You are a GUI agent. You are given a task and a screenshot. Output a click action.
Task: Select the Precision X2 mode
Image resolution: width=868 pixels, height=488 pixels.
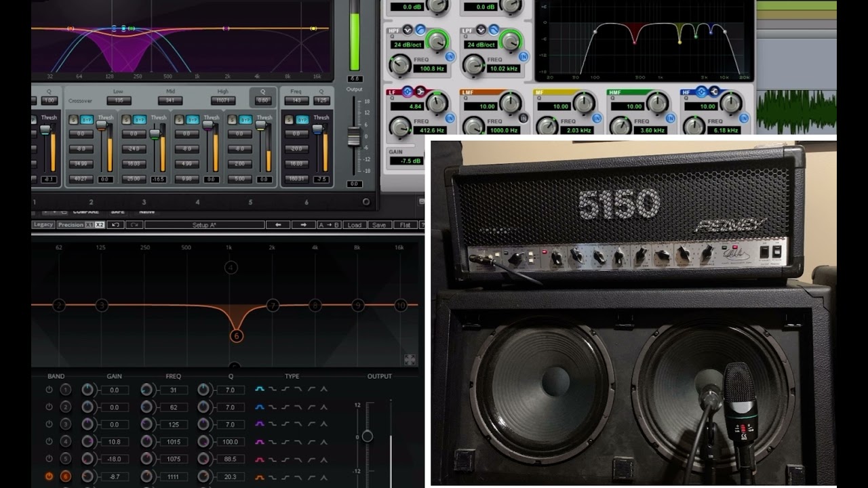[x=100, y=225]
